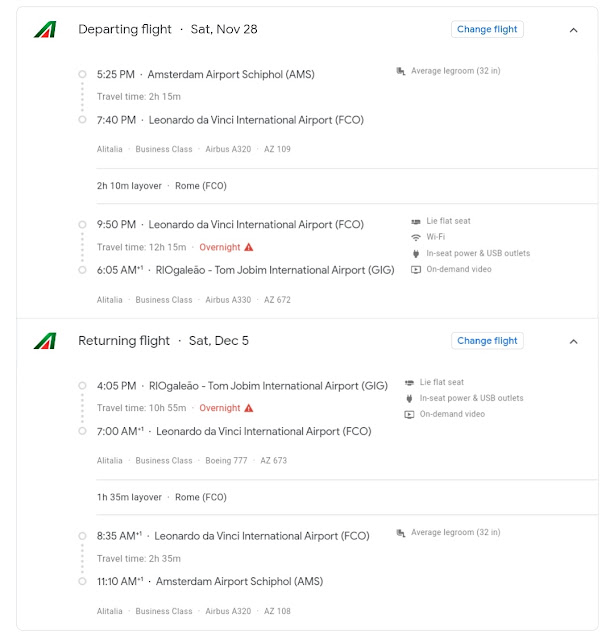Click the Lie flat seat icon for AZ 673
The width and height of the screenshot is (614, 639).
409,382
